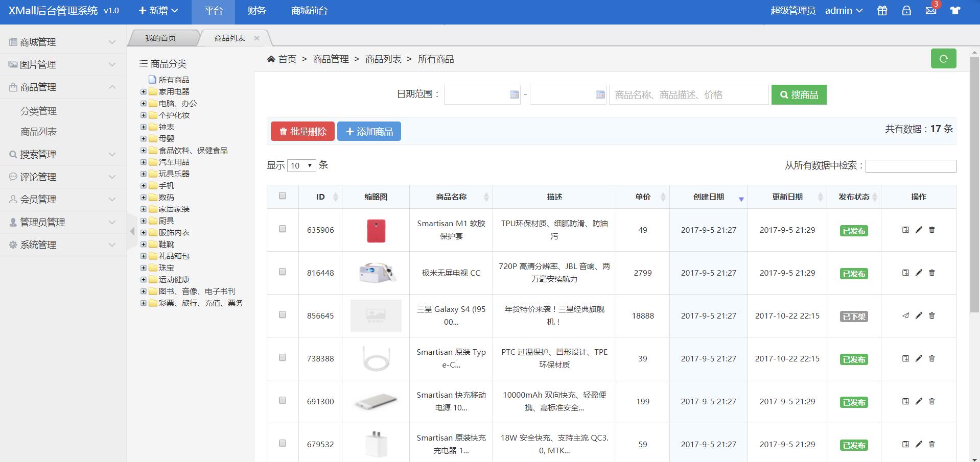Select the checkbox for product 856645

(283, 315)
